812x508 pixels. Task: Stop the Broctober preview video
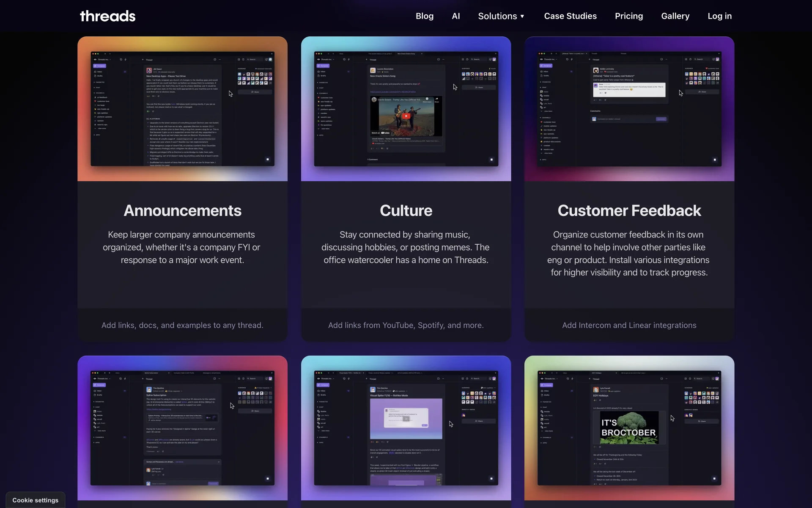(715, 478)
